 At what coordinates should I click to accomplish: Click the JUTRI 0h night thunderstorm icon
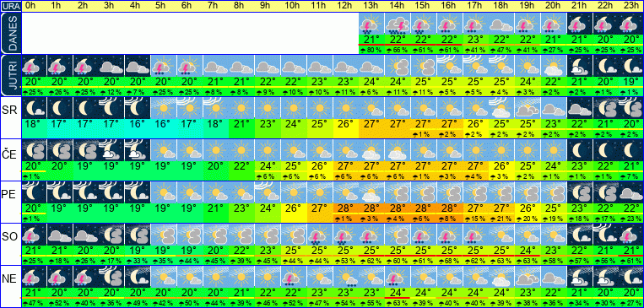click(x=34, y=66)
